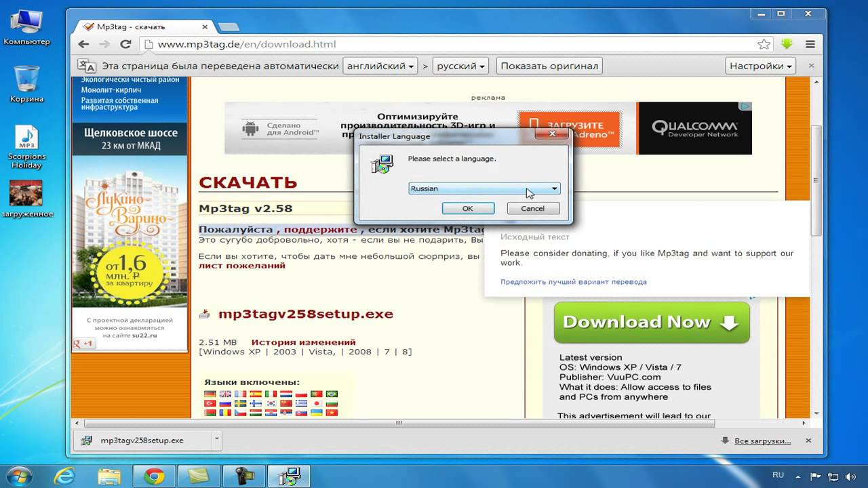Select the Scorpions Holiday MP3 file icon
The height and width of the screenshot is (488, 868).
coord(26,147)
